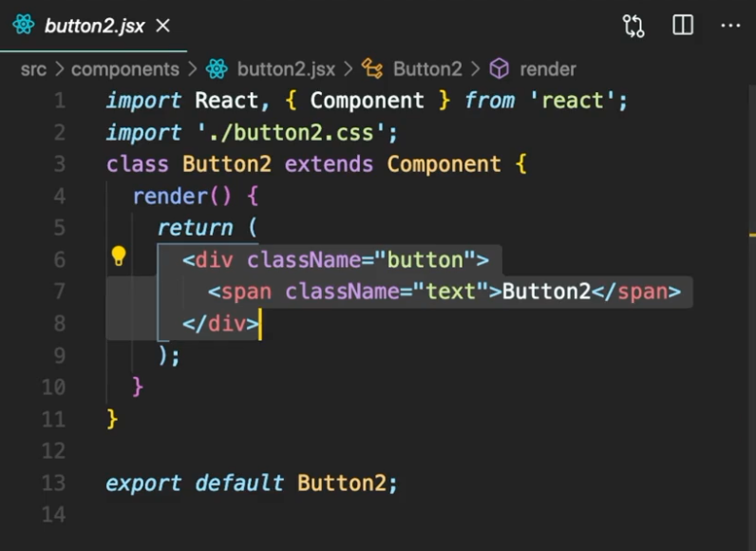Click 'default' keyword on line 13
The height and width of the screenshot is (551, 756).
point(239,483)
